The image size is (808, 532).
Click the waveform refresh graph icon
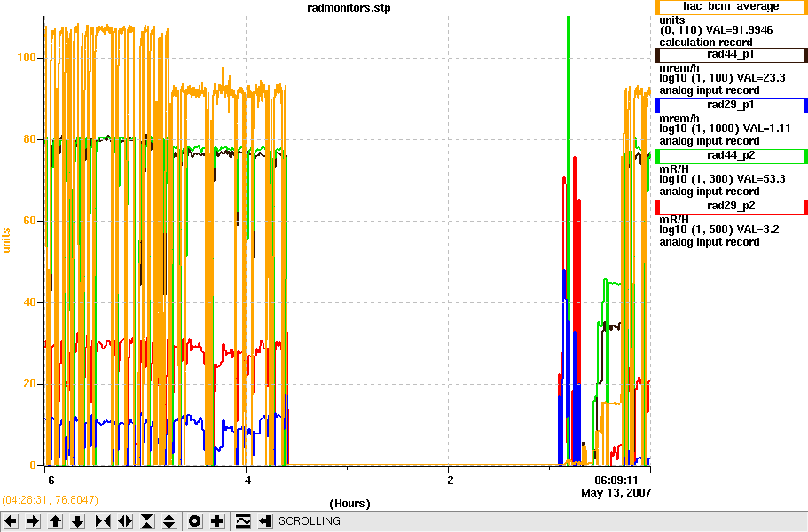[x=243, y=521]
